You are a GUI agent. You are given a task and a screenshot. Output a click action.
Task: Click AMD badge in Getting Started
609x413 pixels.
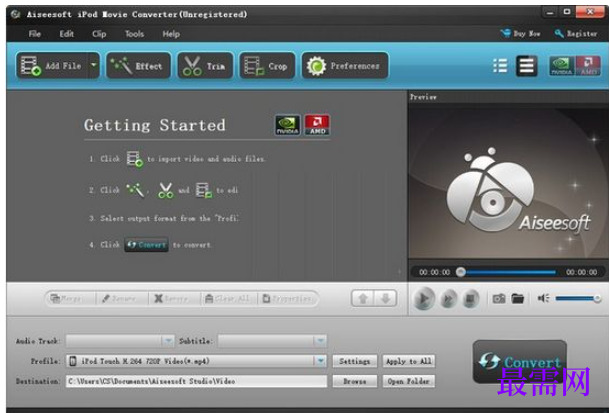(317, 125)
